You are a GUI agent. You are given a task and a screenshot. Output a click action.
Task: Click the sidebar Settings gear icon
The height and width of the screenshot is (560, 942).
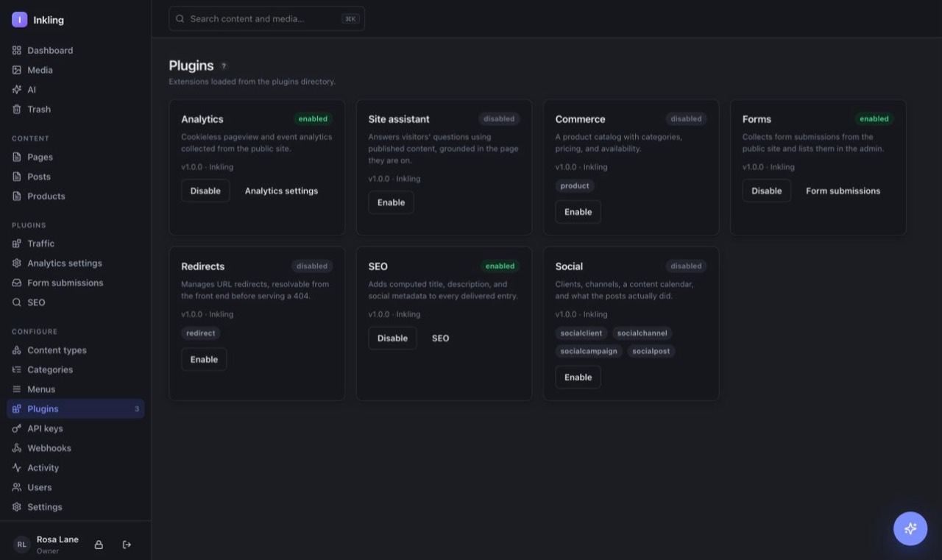17,507
